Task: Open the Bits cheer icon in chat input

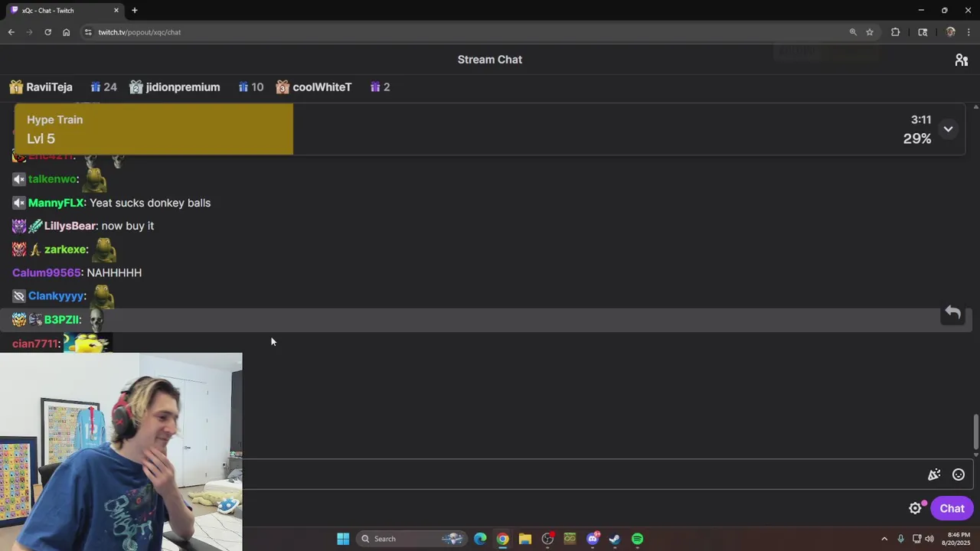Action: (934, 474)
